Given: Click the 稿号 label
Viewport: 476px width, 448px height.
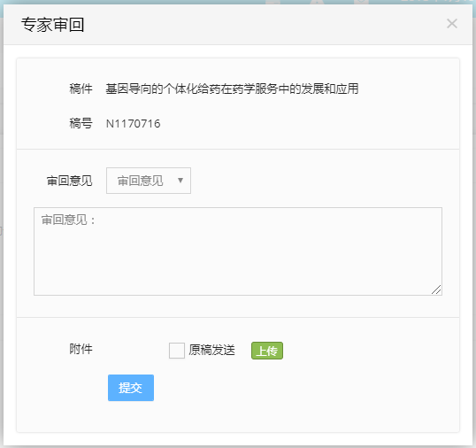Looking at the screenshot, I should (x=81, y=123).
